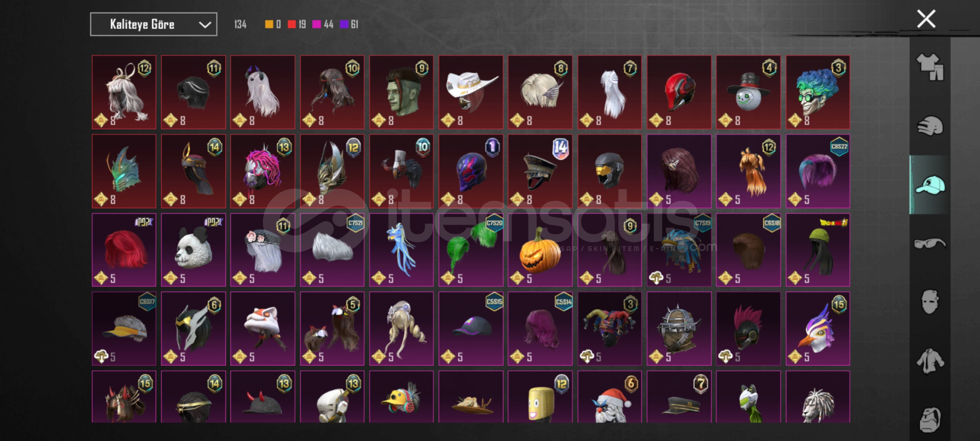Select the pumpkin head item
The height and width of the screenshot is (441, 980).
(x=540, y=249)
